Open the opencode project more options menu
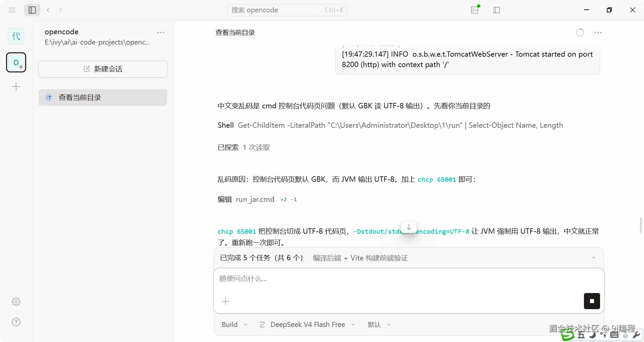The width and height of the screenshot is (644, 342). 161,33
